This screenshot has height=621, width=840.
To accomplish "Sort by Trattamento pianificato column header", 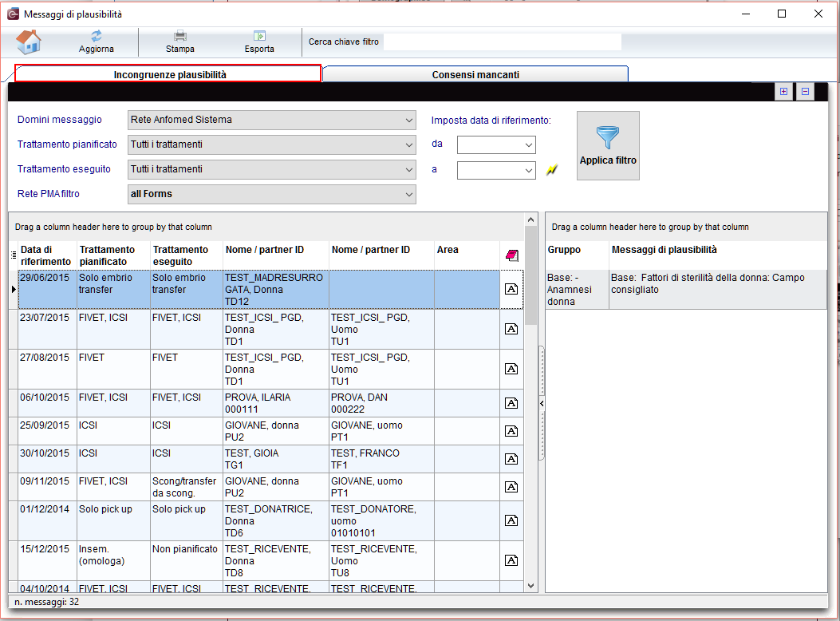I will point(114,255).
